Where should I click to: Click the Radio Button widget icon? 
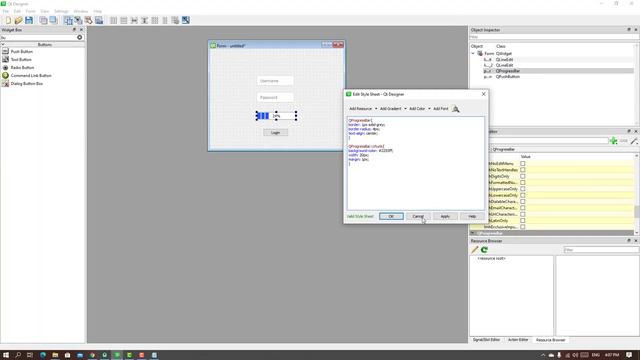(x=5, y=67)
